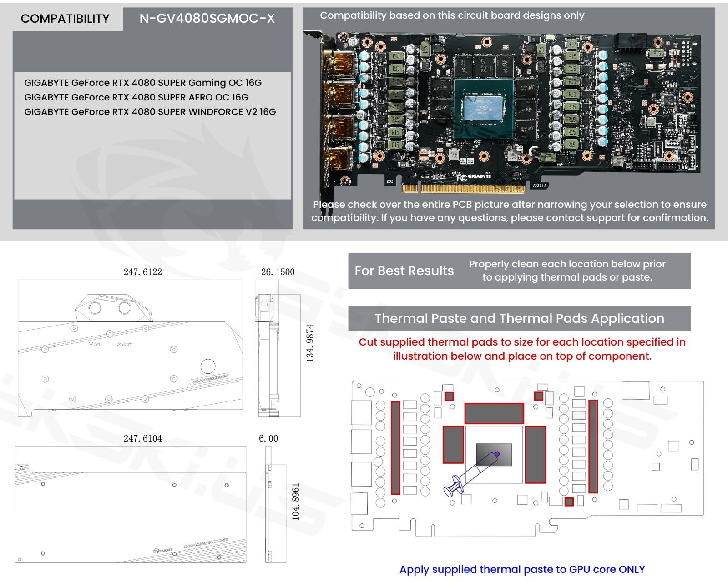Click the small red pad at diagram bottom
728x582 pixels.
pos(569,502)
